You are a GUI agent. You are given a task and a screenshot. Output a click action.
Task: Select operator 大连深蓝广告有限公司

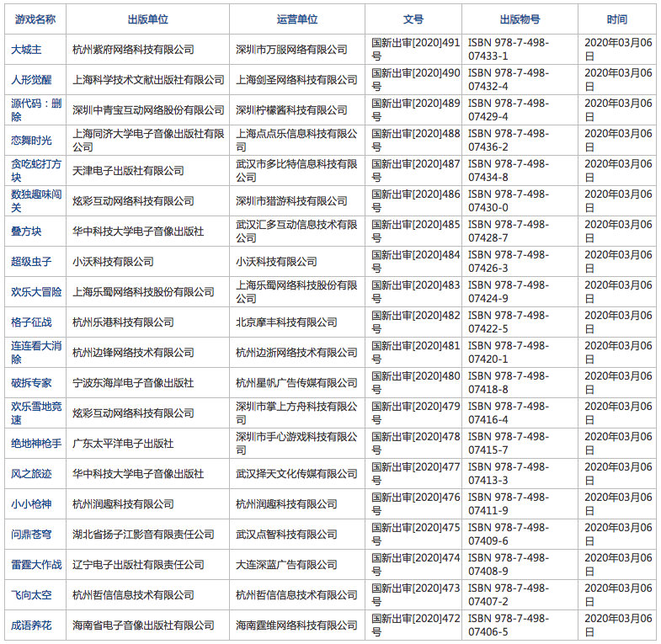[286, 565]
